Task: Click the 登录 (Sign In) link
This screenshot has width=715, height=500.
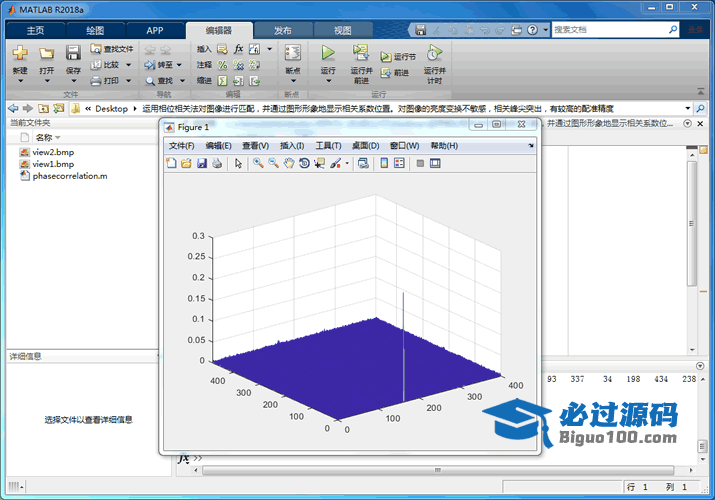Action: click(x=696, y=30)
